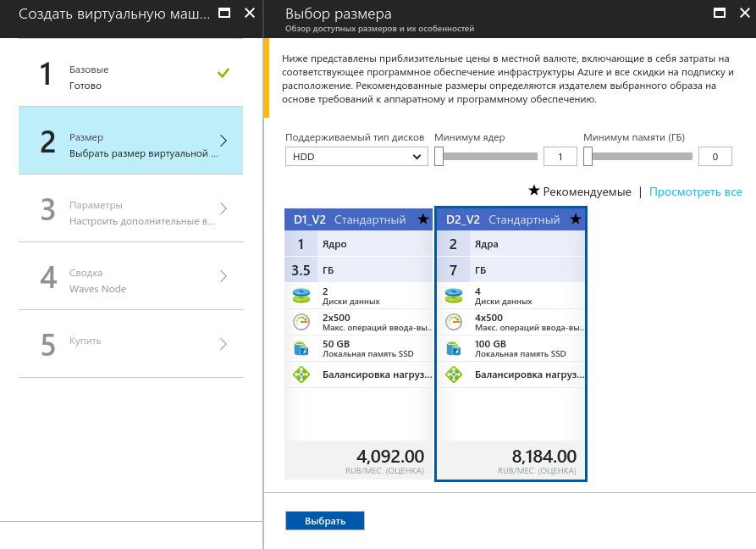Click the recommended star on D1_V2 card
756x549 pixels.
click(422, 219)
